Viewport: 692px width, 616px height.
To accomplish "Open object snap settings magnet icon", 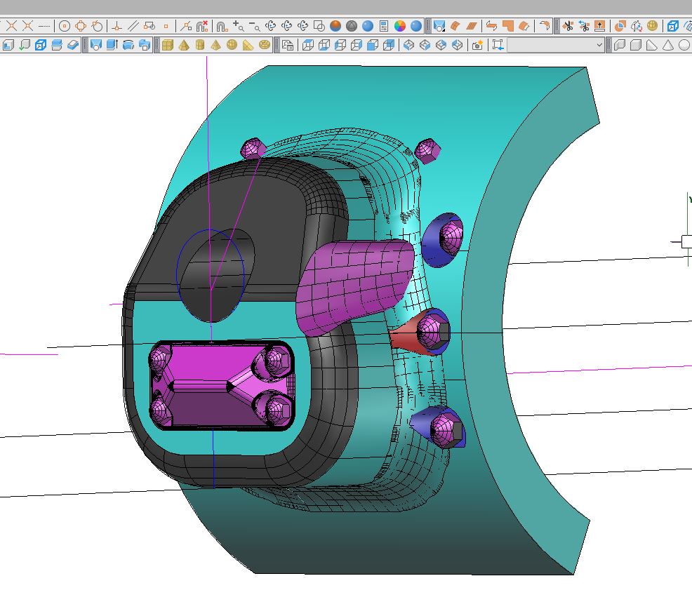I will [222, 27].
